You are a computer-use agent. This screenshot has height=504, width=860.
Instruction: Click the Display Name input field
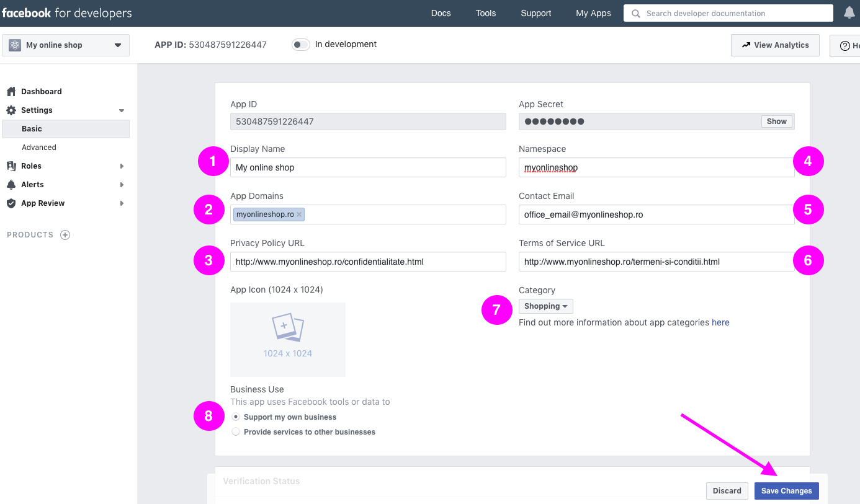point(368,167)
